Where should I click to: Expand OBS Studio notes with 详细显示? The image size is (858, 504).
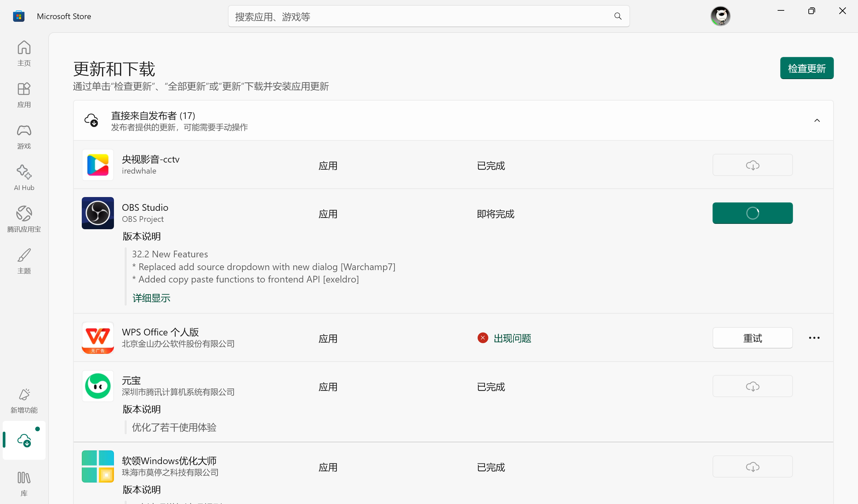pos(151,298)
